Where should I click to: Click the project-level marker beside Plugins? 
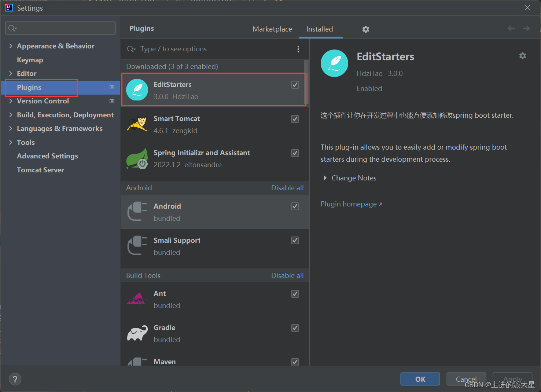pos(112,87)
